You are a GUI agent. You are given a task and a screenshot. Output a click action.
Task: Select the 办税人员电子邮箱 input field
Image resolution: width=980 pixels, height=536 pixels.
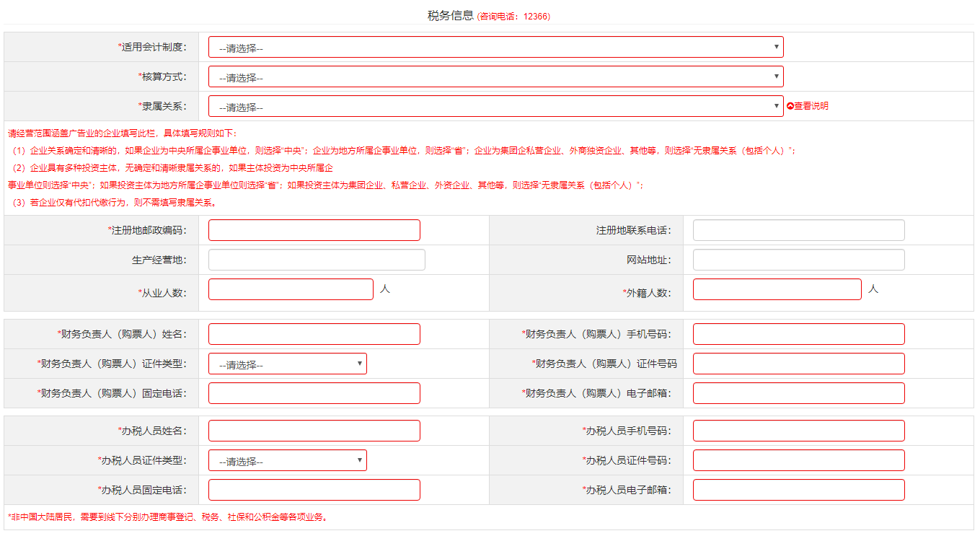click(x=798, y=491)
